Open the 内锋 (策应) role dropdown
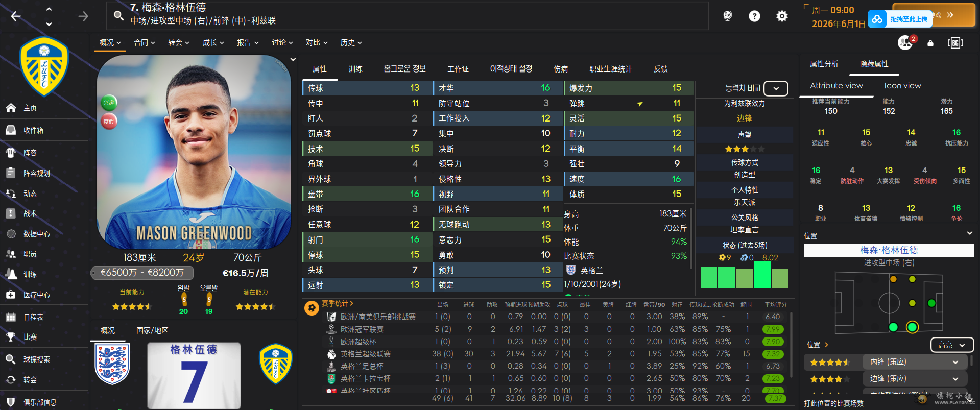 point(915,362)
